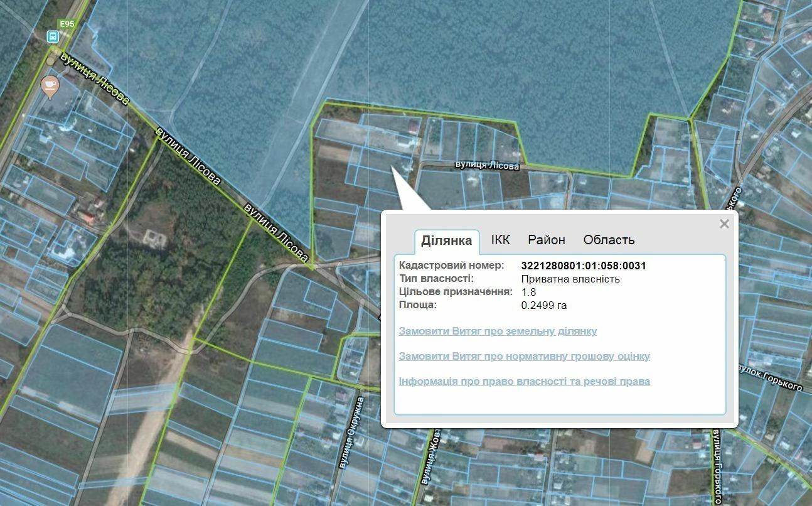Close the parcel info popup
Screen dimensions: 812x506
724,224
